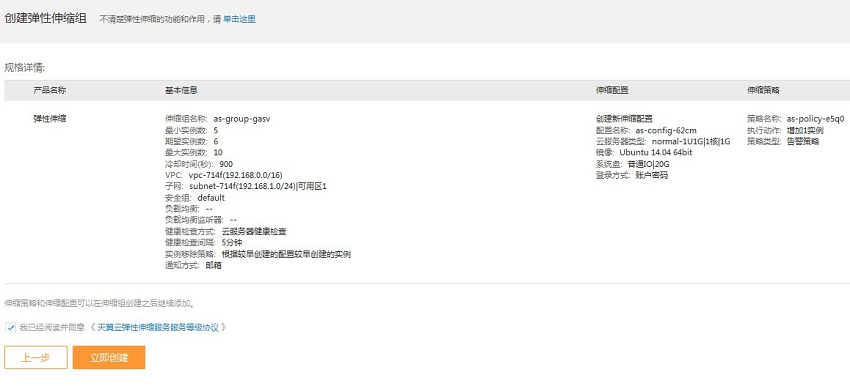The height and width of the screenshot is (386, 850).
Task: Click the 伸缩配置 column header
Action: point(612,91)
